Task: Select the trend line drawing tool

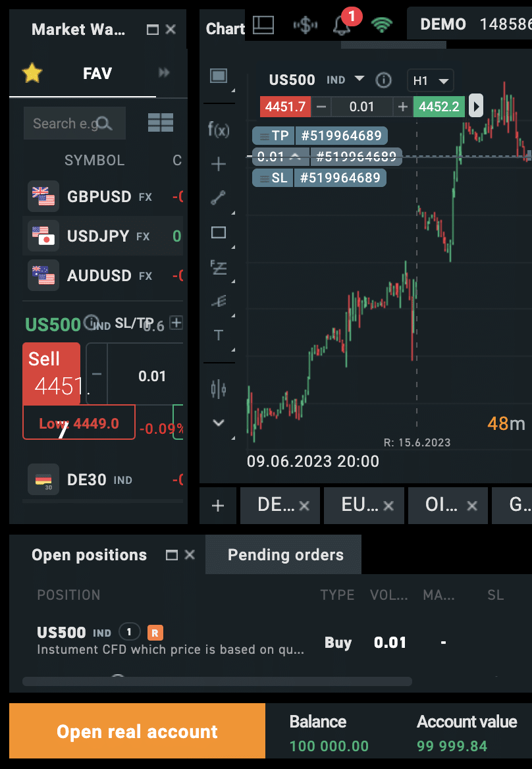Action: pos(218,198)
